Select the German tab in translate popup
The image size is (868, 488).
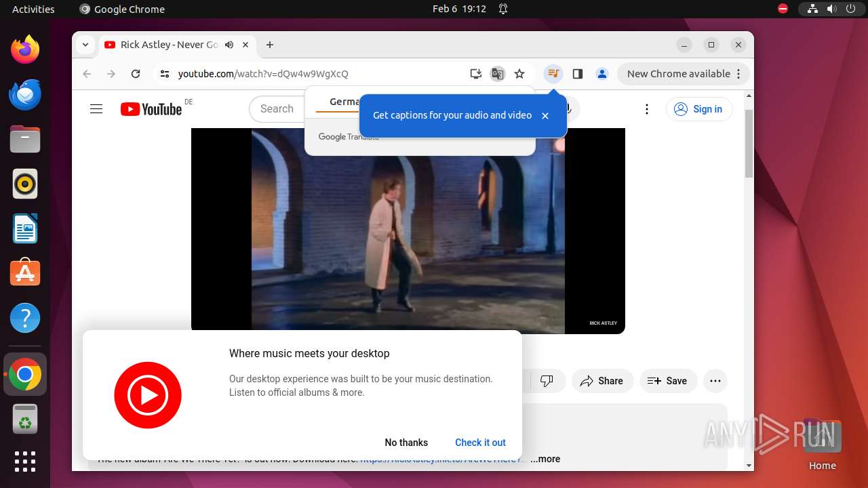point(344,102)
